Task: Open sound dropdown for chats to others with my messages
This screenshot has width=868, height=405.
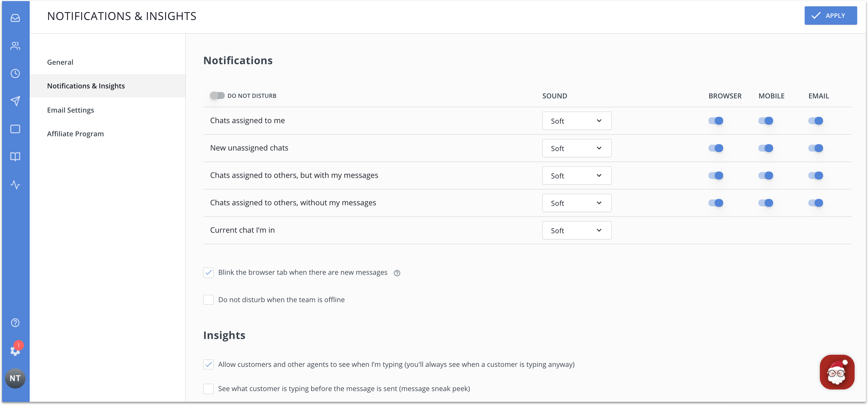Action: (x=576, y=175)
